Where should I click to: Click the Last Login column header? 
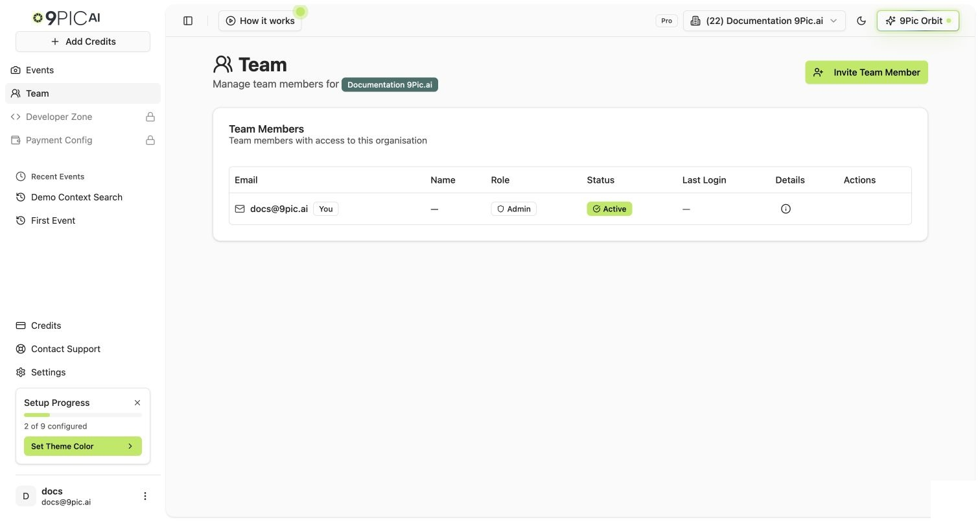point(705,180)
